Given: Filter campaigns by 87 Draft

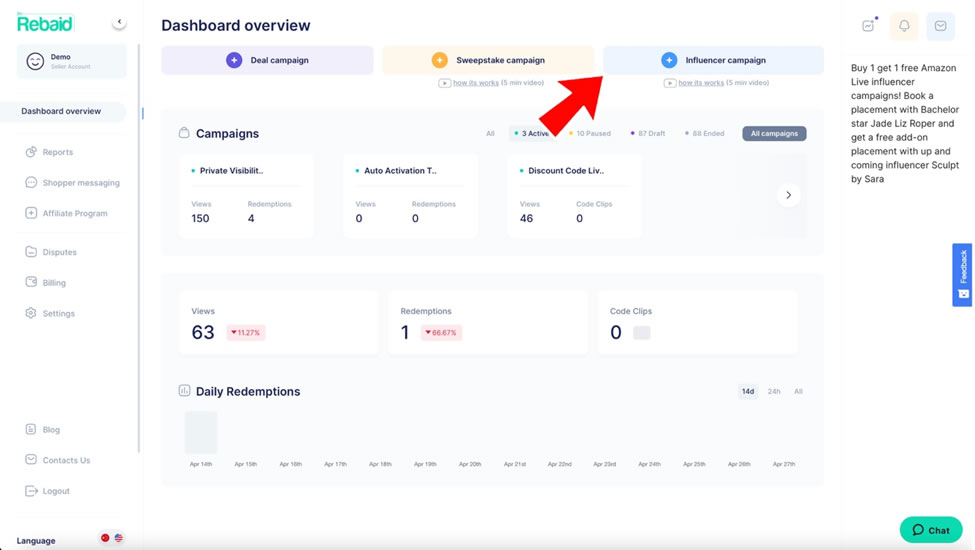Looking at the screenshot, I should (648, 134).
